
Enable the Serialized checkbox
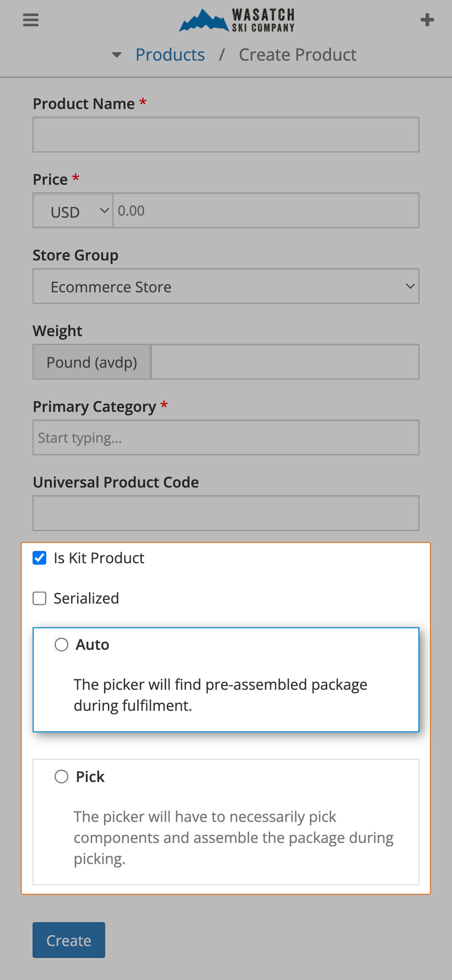[39, 598]
